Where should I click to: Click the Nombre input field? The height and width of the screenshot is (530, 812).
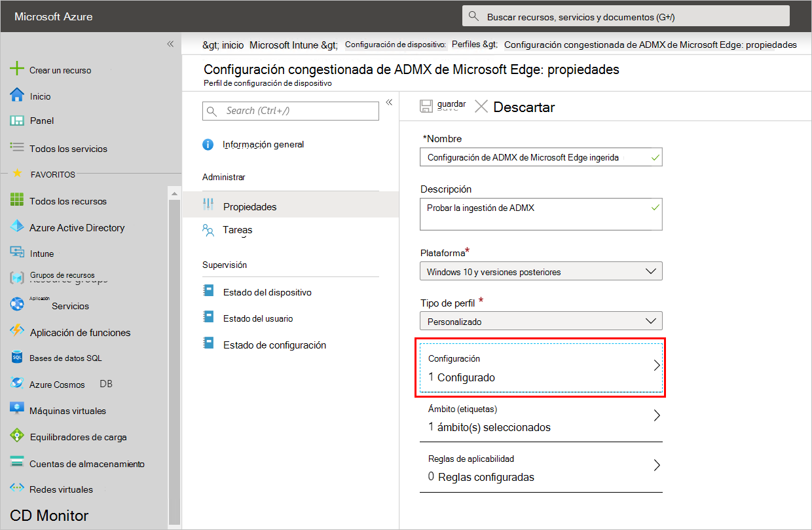tap(541, 157)
